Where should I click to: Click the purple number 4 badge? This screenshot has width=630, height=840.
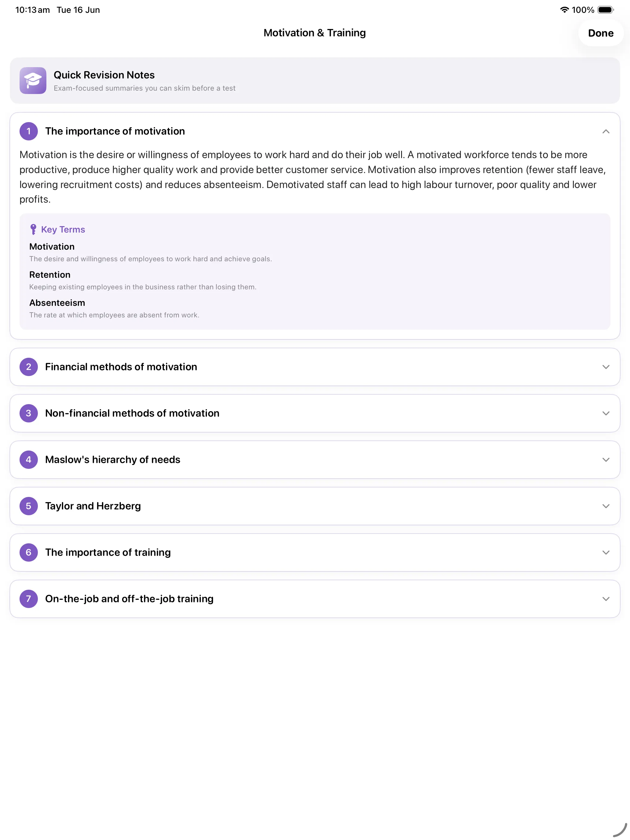tap(28, 459)
